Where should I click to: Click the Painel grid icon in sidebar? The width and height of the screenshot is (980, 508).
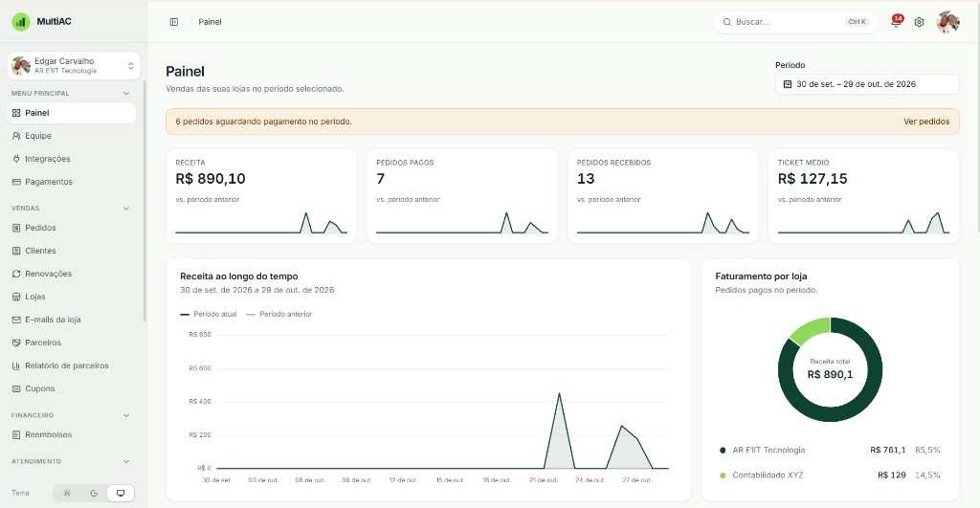point(16,113)
